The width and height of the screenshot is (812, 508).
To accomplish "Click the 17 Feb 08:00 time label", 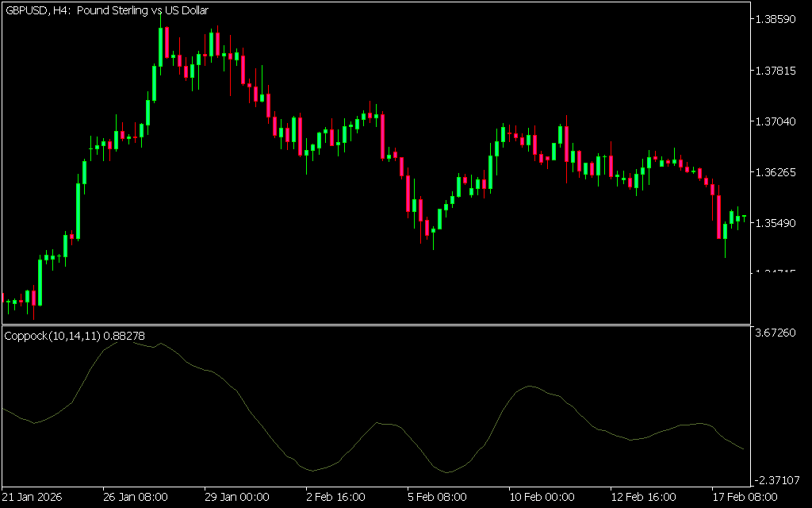I will tap(744, 497).
